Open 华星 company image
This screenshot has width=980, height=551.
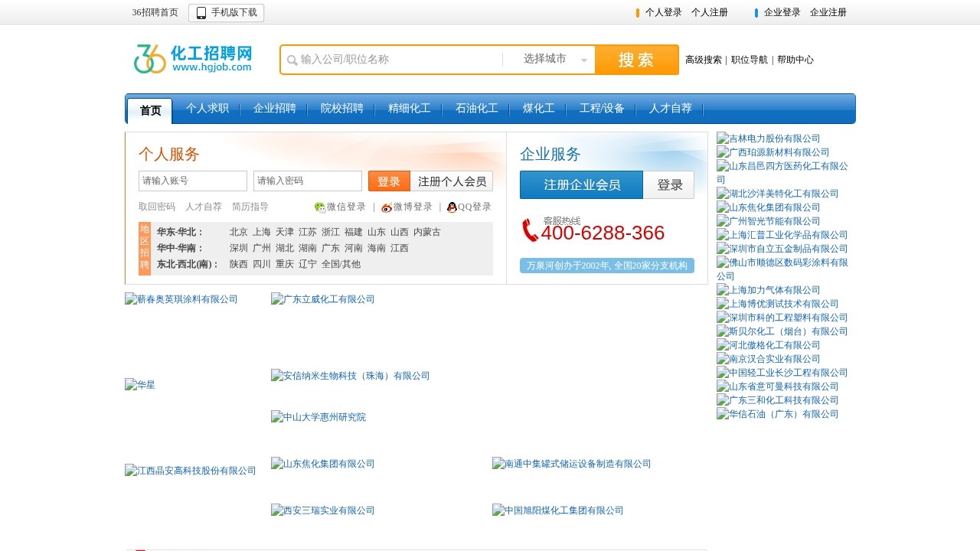click(x=140, y=385)
